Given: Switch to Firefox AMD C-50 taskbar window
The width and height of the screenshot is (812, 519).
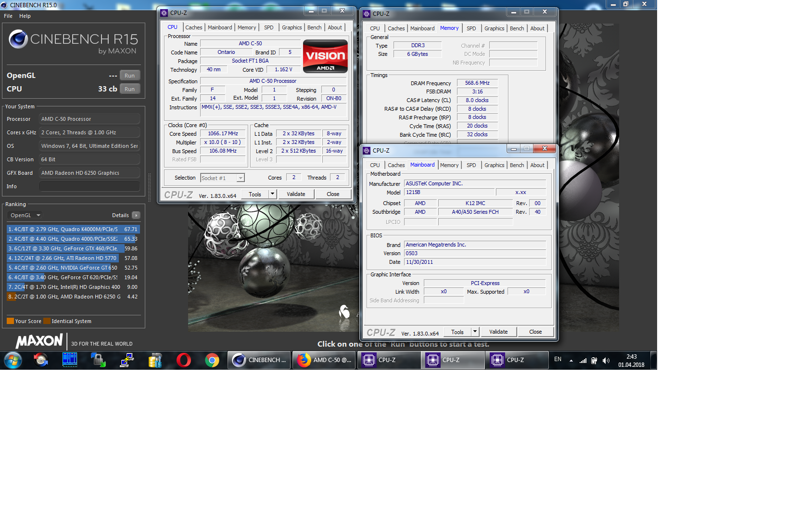Looking at the screenshot, I should [324, 360].
